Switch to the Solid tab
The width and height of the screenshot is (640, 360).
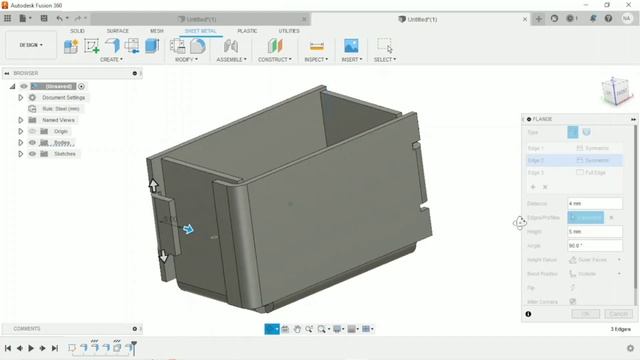[x=77, y=31]
